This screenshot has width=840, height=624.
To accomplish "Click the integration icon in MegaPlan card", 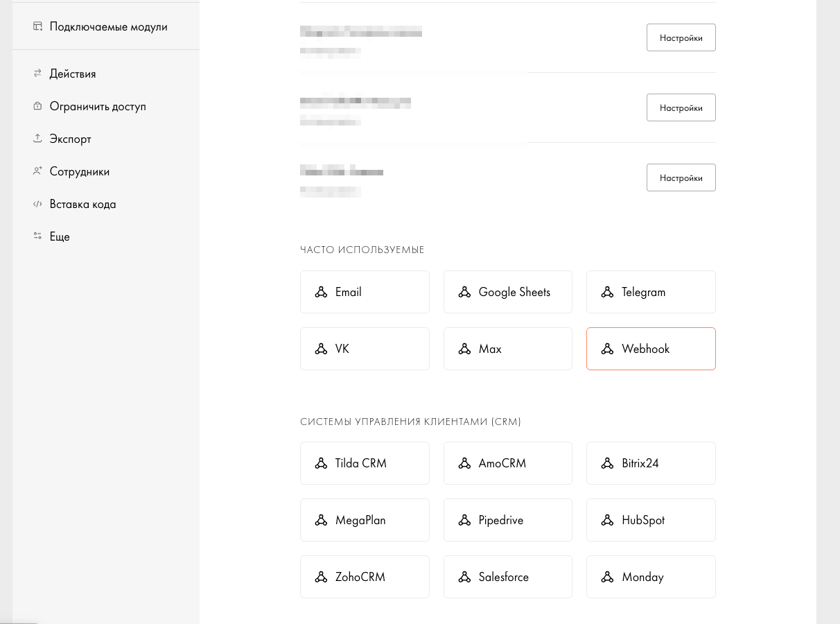I will [x=321, y=520].
